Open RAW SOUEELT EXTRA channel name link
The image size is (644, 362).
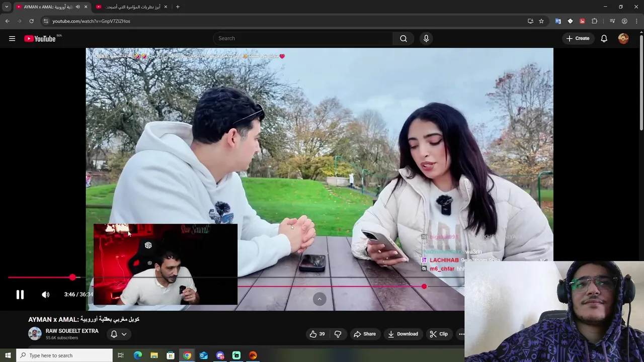pyautogui.click(x=72, y=331)
